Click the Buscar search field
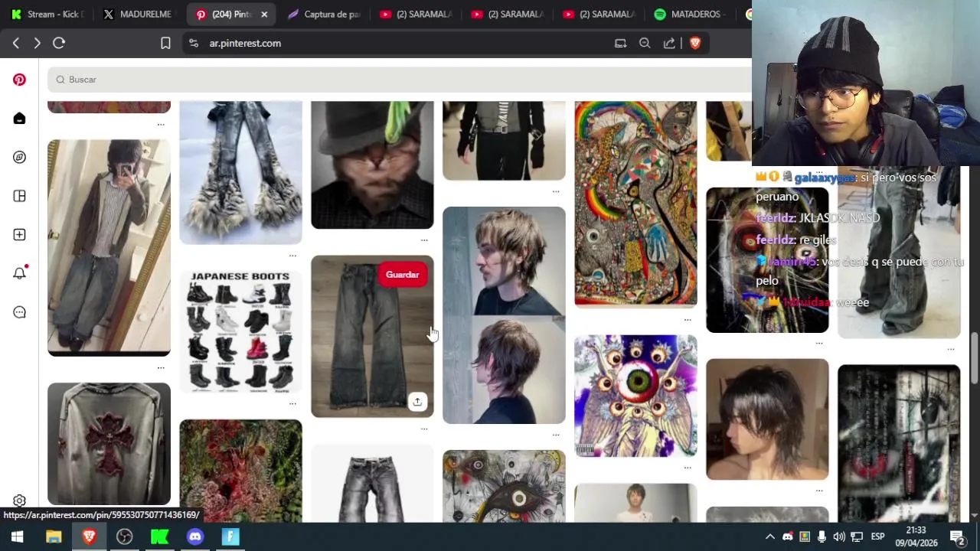 click(x=400, y=80)
